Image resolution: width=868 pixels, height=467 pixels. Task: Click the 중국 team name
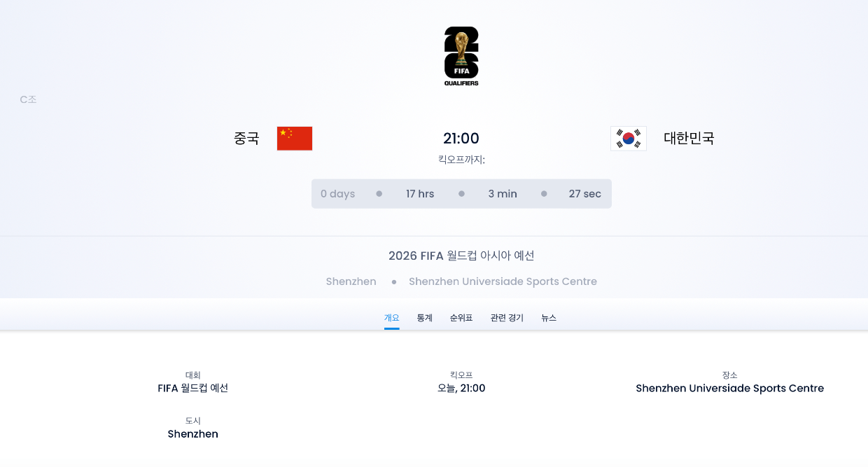click(246, 138)
